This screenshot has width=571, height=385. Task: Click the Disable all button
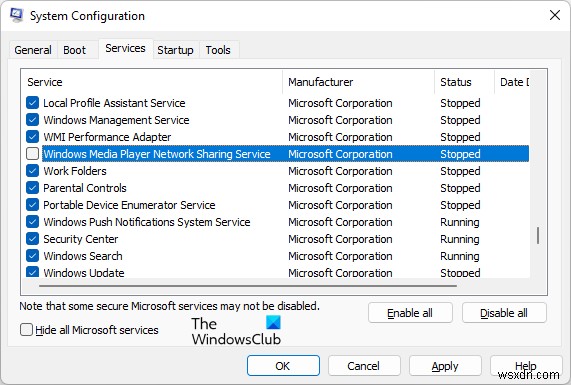coord(504,313)
